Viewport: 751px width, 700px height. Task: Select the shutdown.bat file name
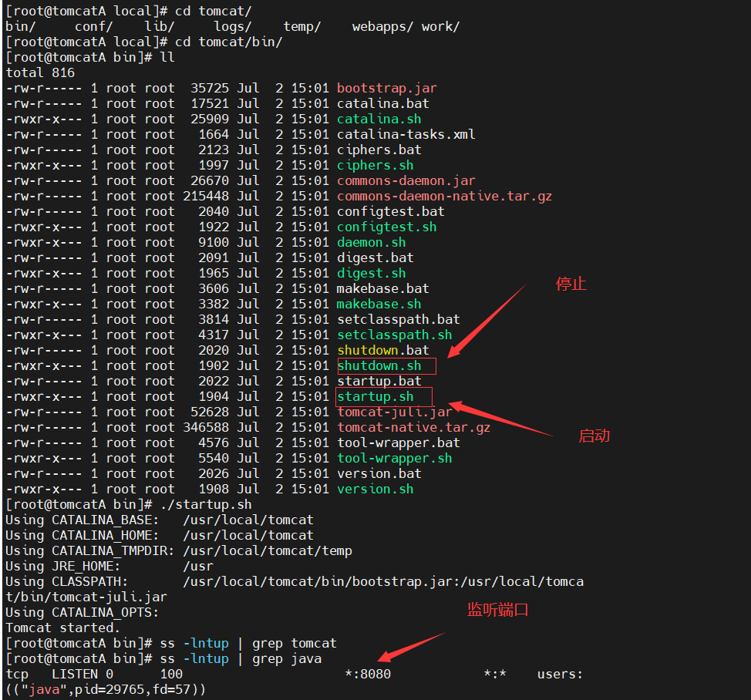[x=383, y=350]
